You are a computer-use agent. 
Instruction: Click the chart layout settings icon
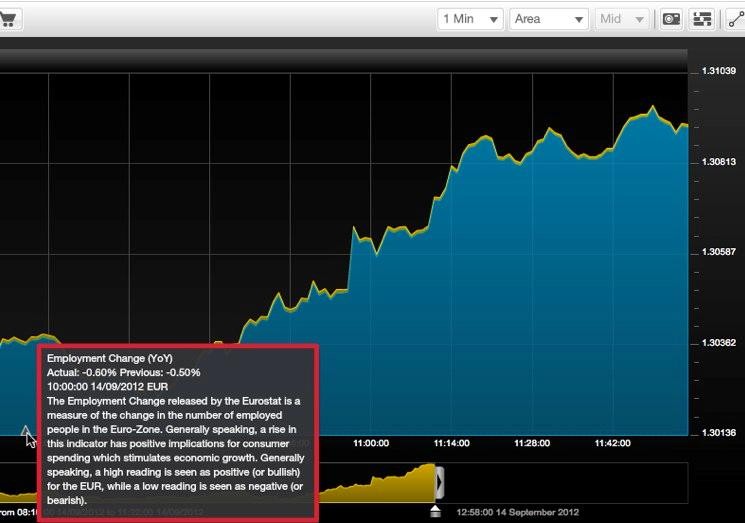[x=702, y=19]
